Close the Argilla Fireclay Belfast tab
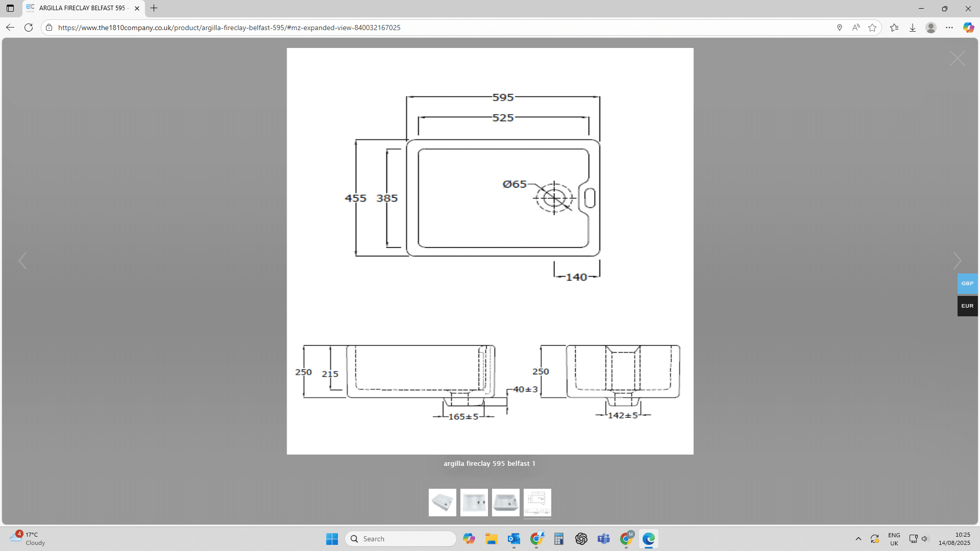 pyautogui.click(x=137, y=8)
